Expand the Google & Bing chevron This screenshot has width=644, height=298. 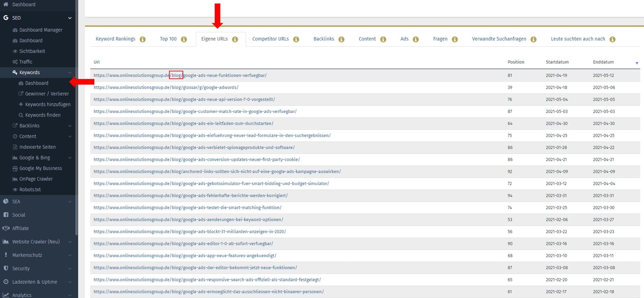tap(70, 158)
